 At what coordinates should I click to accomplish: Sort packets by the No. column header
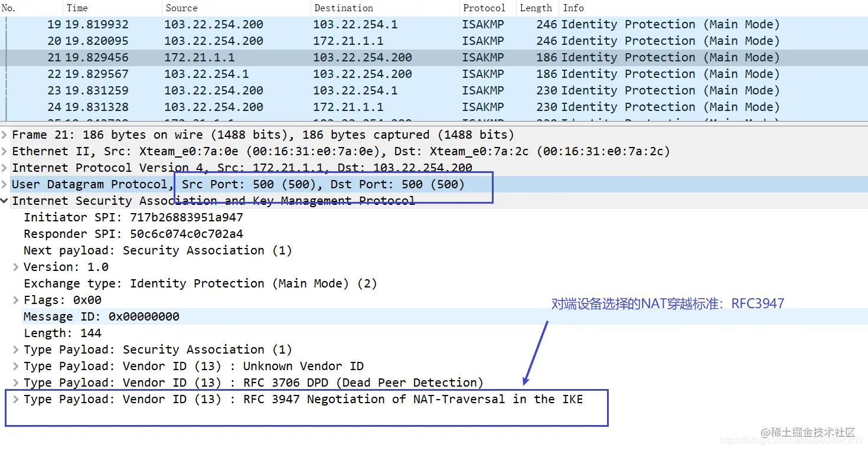pyautogui.click(x=31, y=8)
